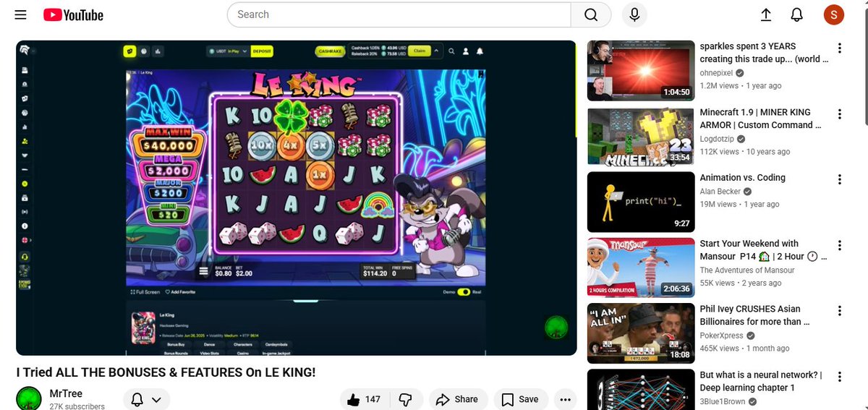
Task: Like the video with 147 likes
Action: pos(365,399)
